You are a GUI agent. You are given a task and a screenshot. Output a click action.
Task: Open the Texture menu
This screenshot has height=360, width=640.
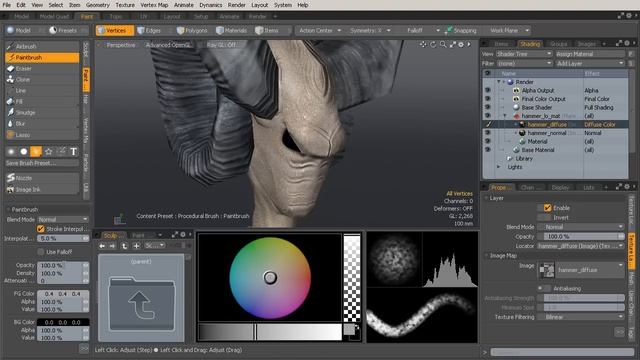[x=125, y=5]
